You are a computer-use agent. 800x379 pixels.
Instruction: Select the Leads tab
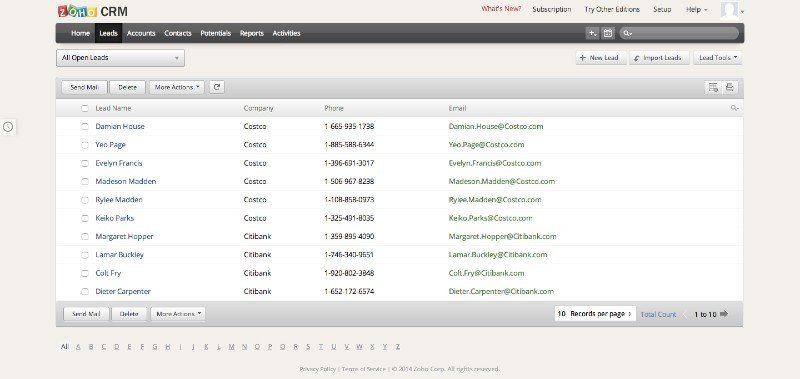pos(108,33)
